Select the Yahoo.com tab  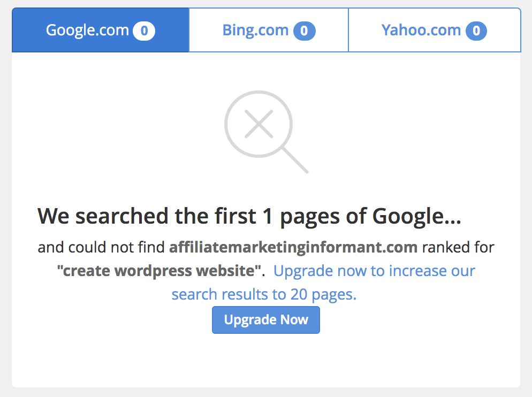tap(434, 30)
